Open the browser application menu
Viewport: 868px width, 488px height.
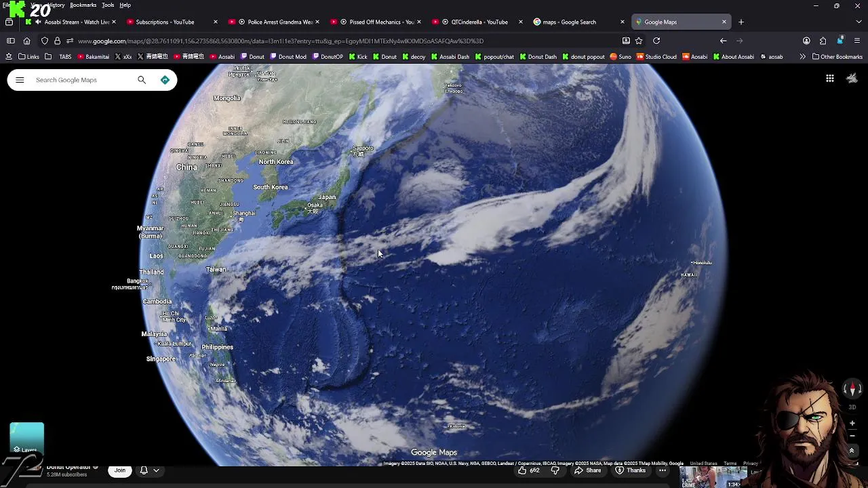[x=857, y=41]
